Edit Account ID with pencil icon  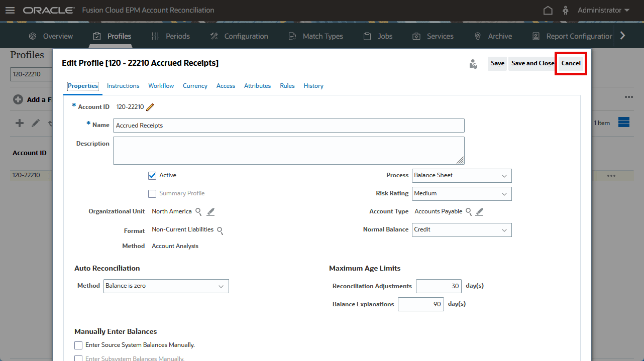[150, 107]
